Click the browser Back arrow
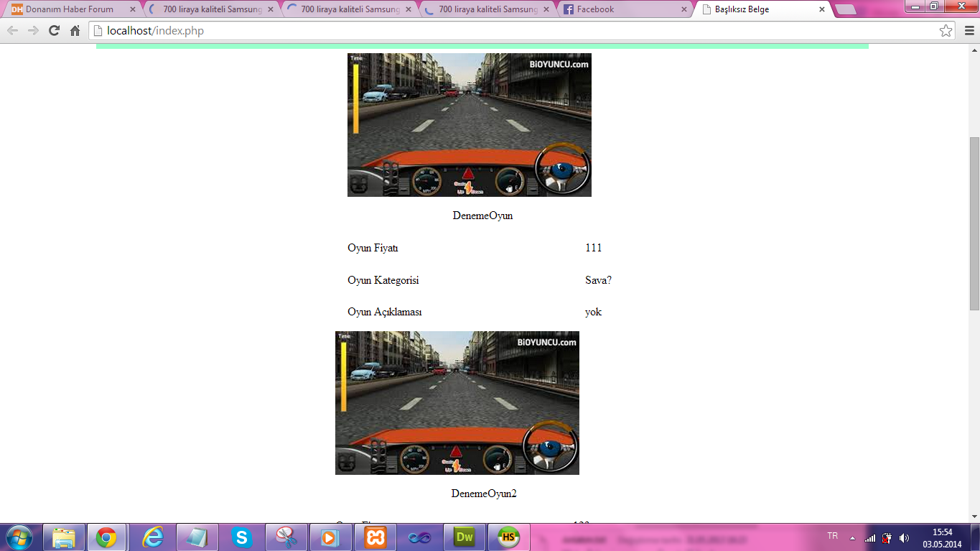 (12, 31)
